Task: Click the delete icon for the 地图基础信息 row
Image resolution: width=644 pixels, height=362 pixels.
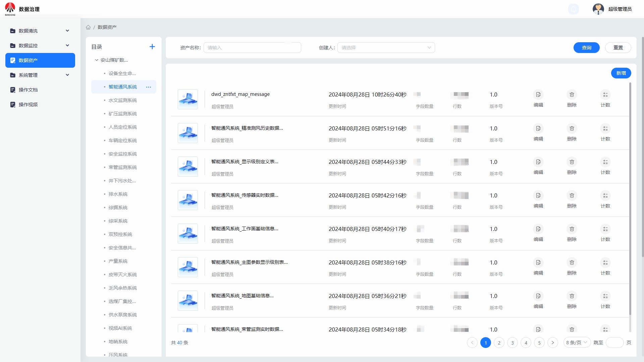Action: tap(572, 296)
